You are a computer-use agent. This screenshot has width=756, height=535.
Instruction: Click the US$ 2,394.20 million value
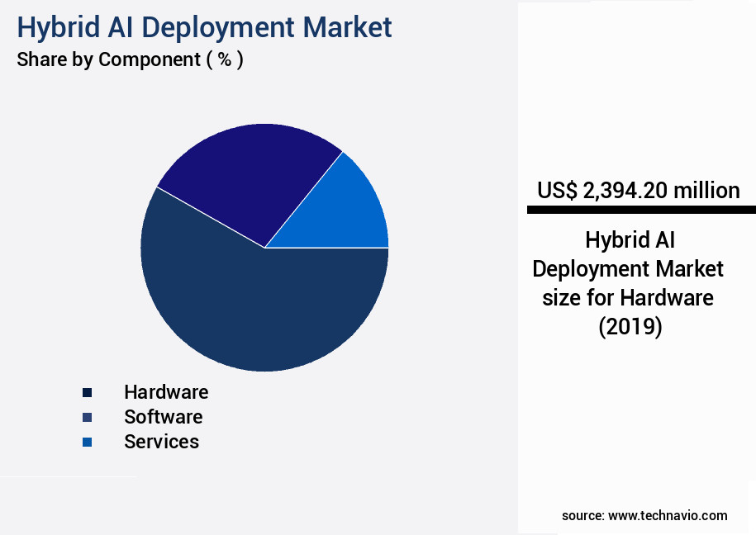pyautogui.click(x=638, y=191)
